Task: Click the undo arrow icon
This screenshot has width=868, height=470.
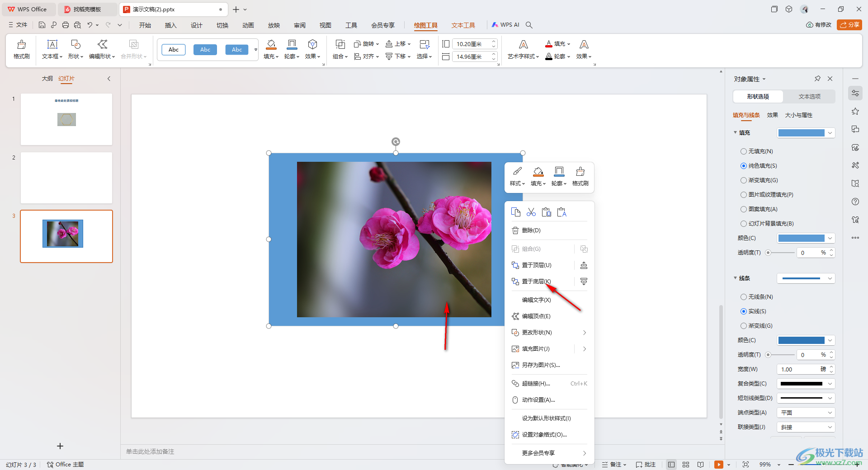Action: (90, 25)
